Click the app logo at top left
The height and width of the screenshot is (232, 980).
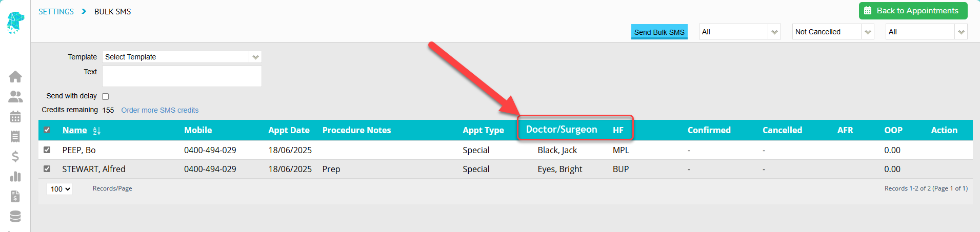point(15,23)
